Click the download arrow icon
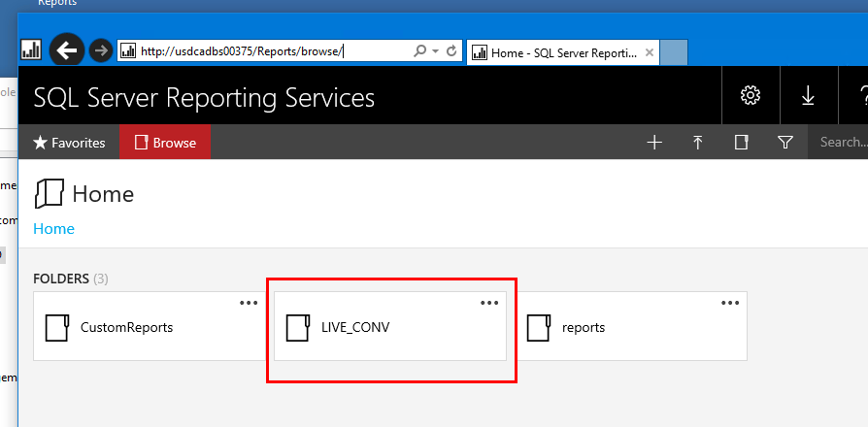Screen dimensions: 868x427 coord(808,95)
